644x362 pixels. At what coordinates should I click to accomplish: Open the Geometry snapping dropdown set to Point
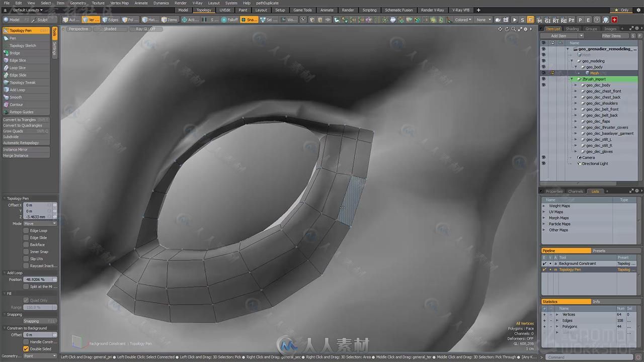click(x=40, y=356)
